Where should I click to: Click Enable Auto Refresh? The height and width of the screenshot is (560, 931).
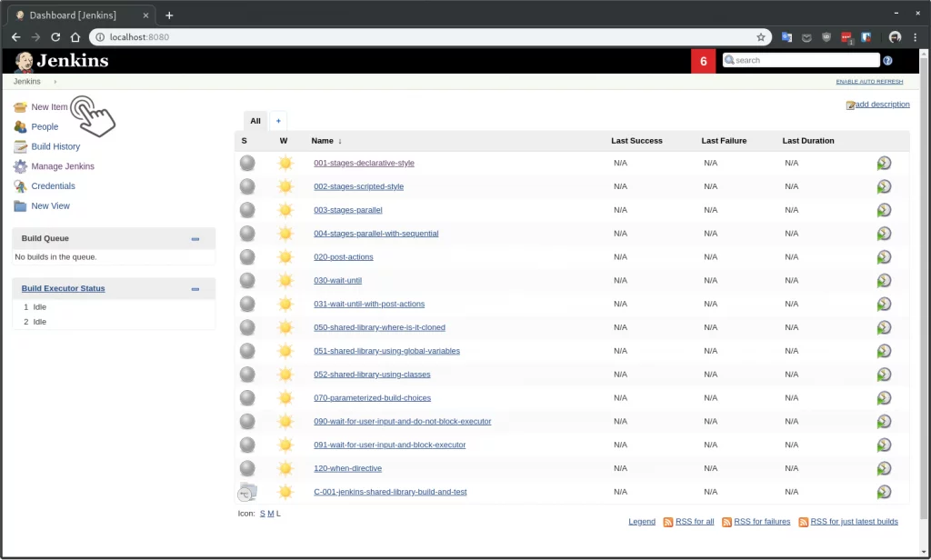(x=869, y=81)
